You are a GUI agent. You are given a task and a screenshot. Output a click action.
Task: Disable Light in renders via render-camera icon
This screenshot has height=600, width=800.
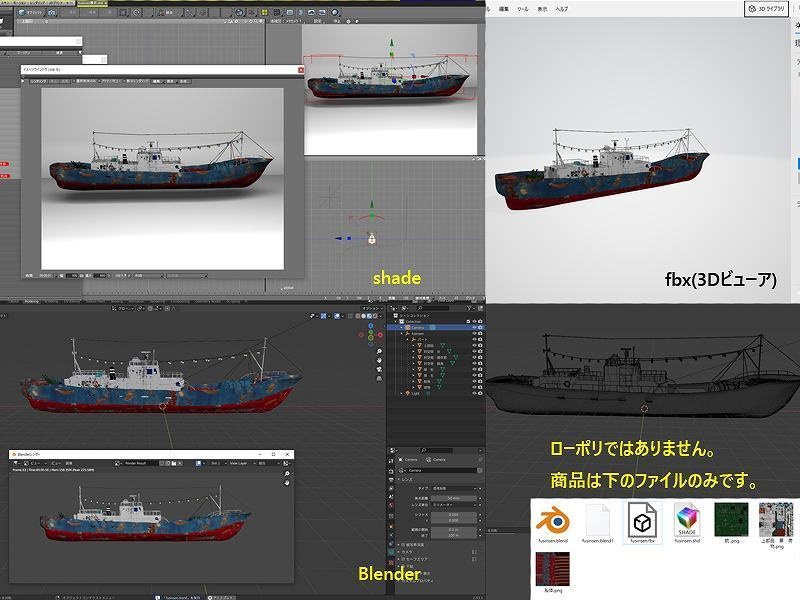click(480, 393)
